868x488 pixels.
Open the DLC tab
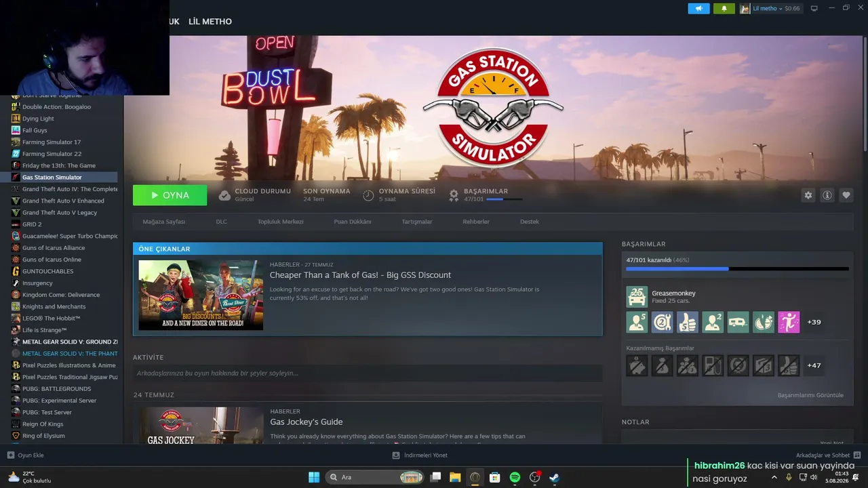pos(222,222)
